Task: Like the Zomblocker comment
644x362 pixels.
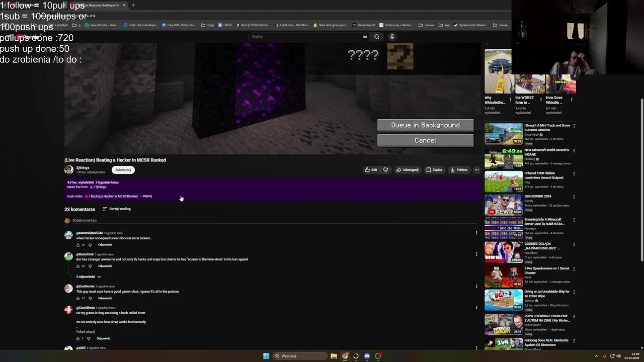Action: tap(78, 298)
